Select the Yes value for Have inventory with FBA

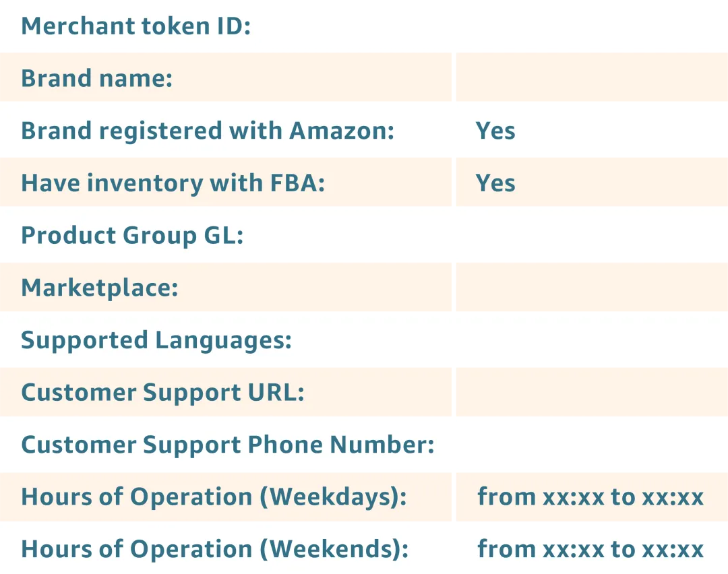(x=495, y=183)
